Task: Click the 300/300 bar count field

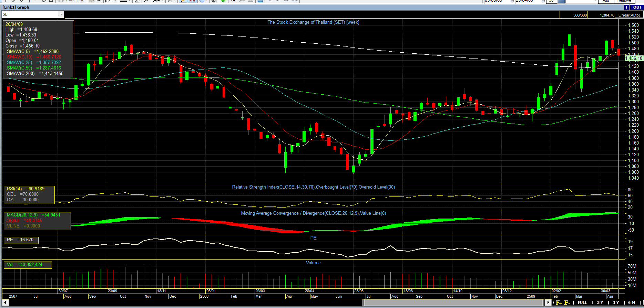Action: 574,15
